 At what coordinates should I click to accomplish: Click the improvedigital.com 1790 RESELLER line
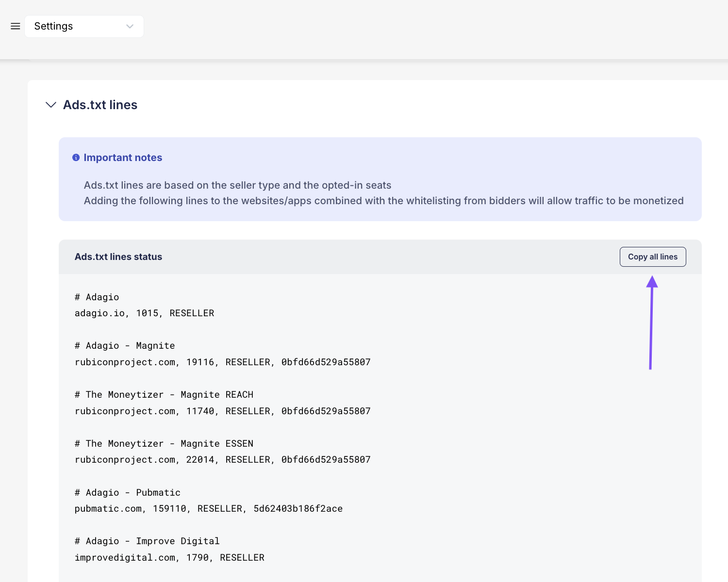click(x=169, y=558)
